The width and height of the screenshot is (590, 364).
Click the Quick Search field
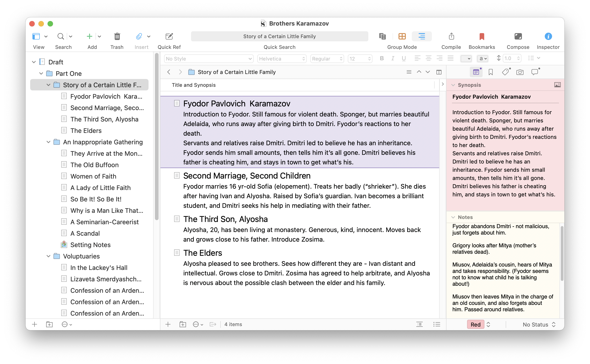(279, 36)
